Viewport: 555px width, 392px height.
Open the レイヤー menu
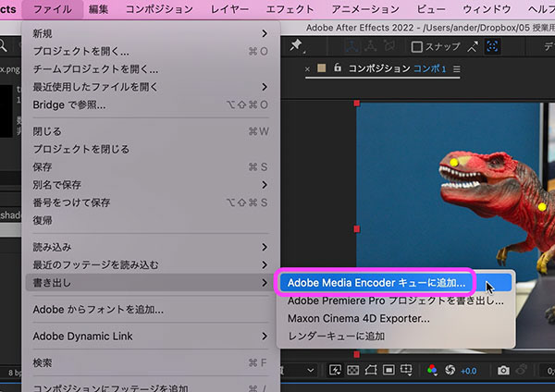pyautogui.click(x=229, y=9)
